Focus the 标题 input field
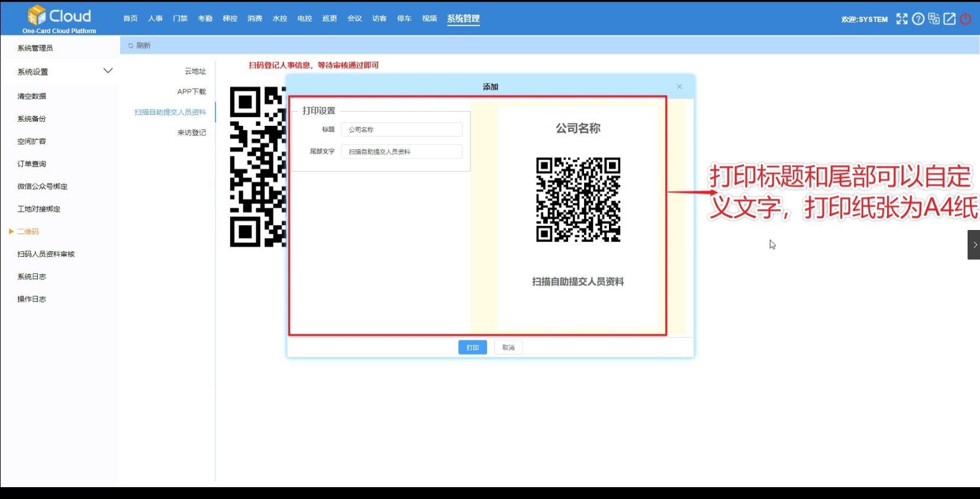 [401, 129]
